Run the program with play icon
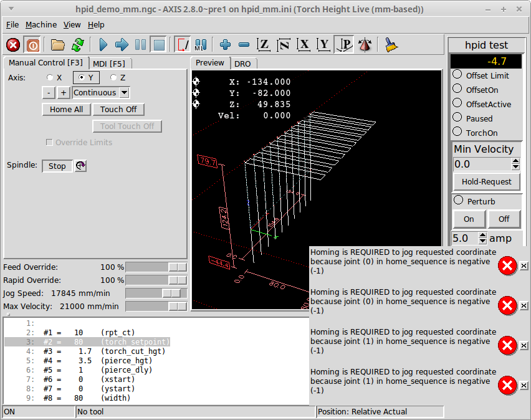Viewport: 531px width, 420px height. (x=103, y=45)
